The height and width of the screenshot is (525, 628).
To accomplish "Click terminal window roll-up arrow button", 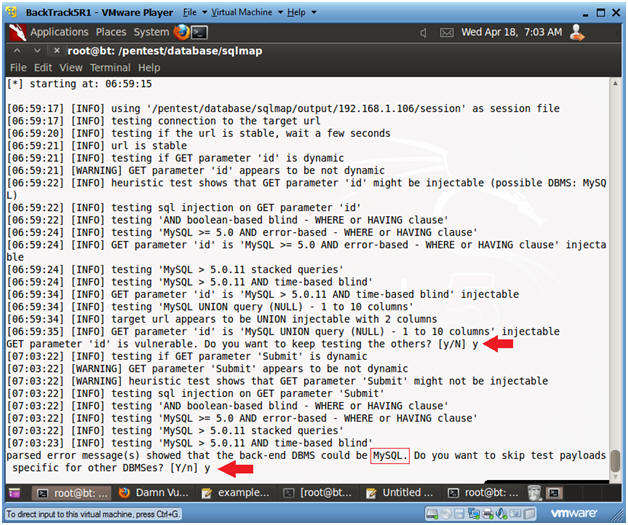I will (x=17, y=51).
